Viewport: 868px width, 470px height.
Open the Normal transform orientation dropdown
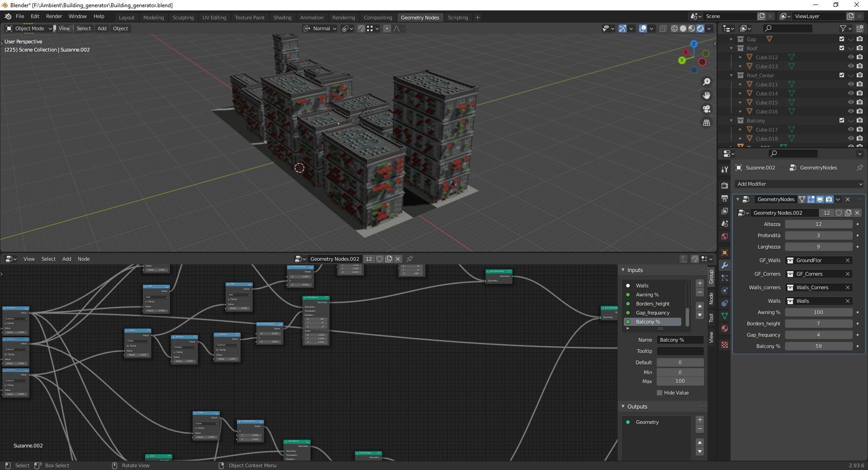click(320, 28)
